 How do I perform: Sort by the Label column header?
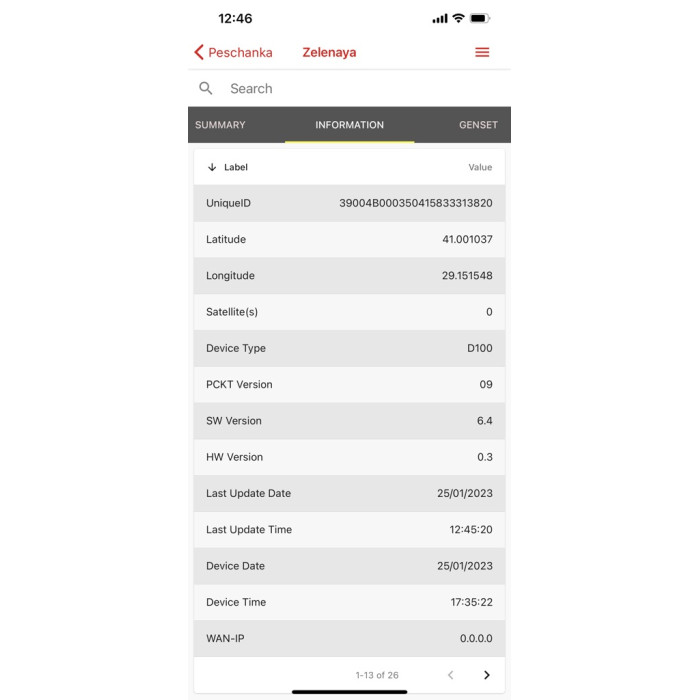pos(236,167)
